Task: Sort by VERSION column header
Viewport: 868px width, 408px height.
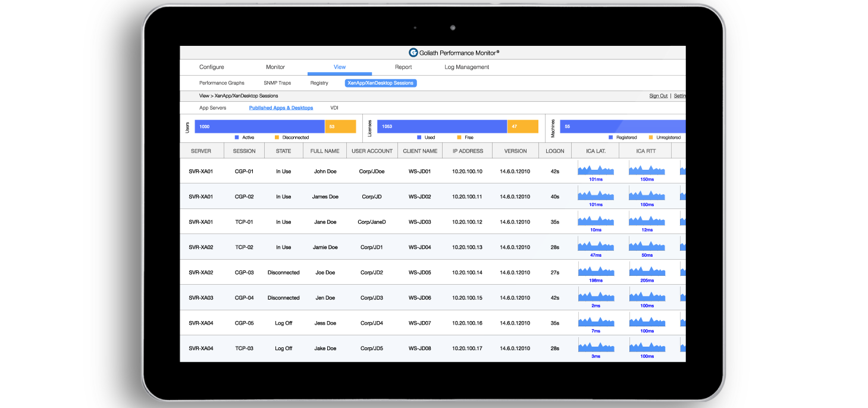Action: coord(515,151)
